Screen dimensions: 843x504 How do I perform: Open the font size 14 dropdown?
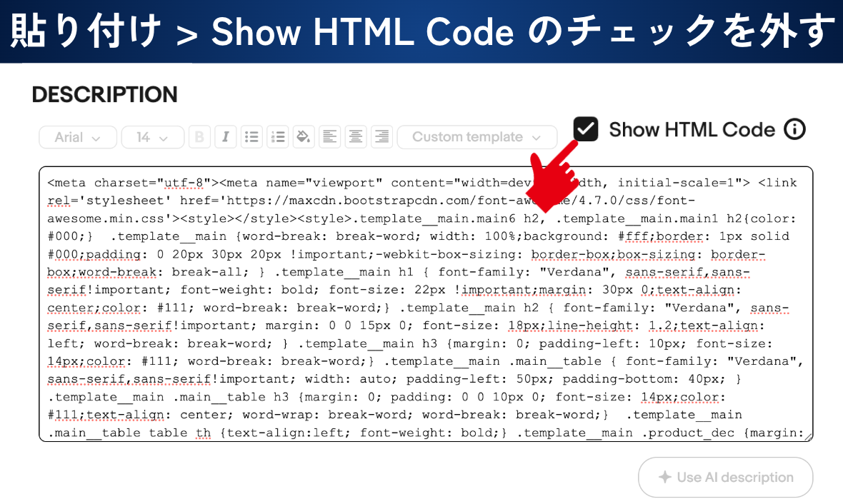tap(152, 137)
